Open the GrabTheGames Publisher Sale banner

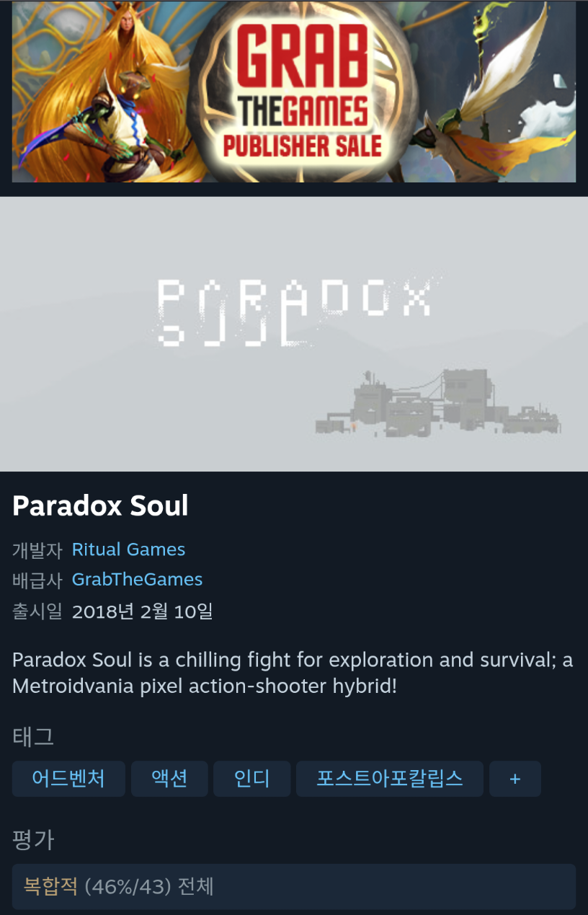294,91
